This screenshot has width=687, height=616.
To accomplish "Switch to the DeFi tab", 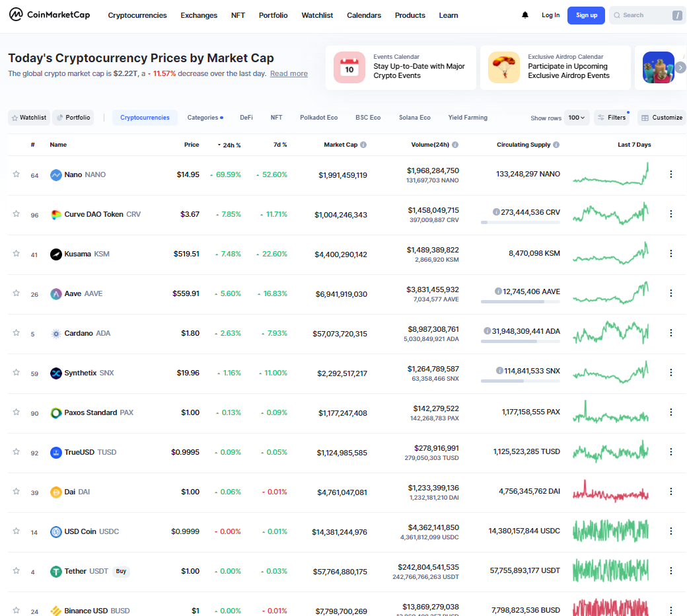I will (246, 118).
